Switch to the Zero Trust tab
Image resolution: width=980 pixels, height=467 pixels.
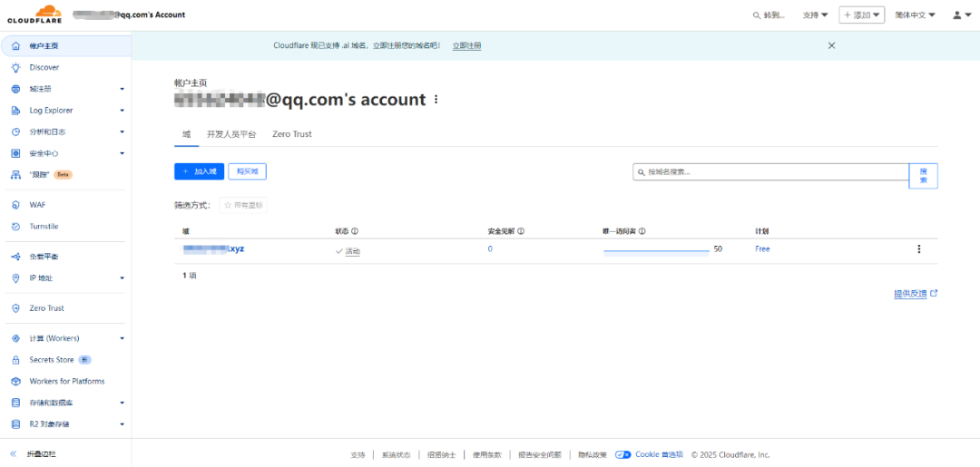[292, 134]
